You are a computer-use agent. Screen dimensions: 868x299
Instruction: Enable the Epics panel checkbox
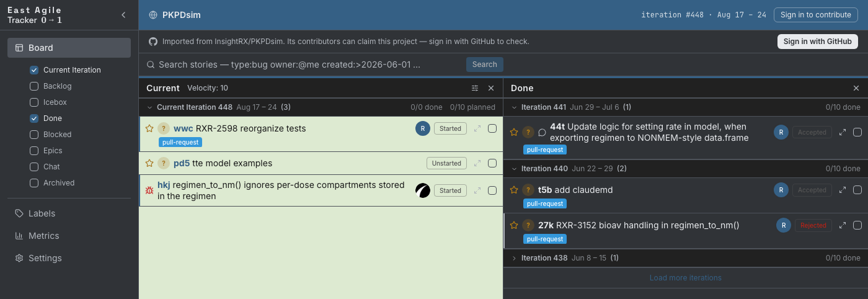(34, 151)
